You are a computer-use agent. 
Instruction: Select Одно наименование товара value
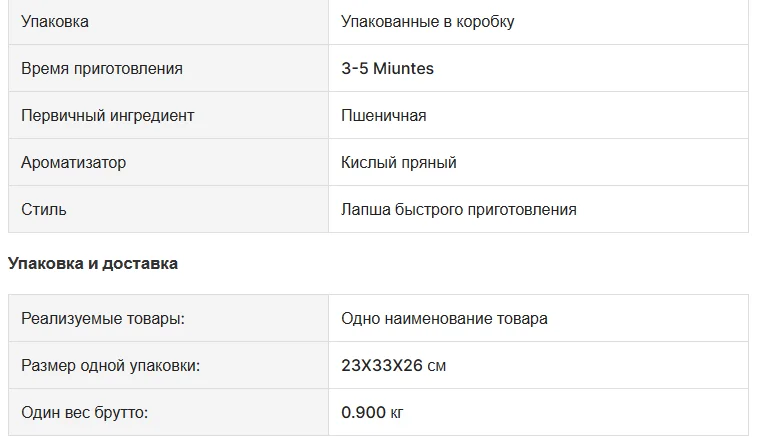(444, 318)
